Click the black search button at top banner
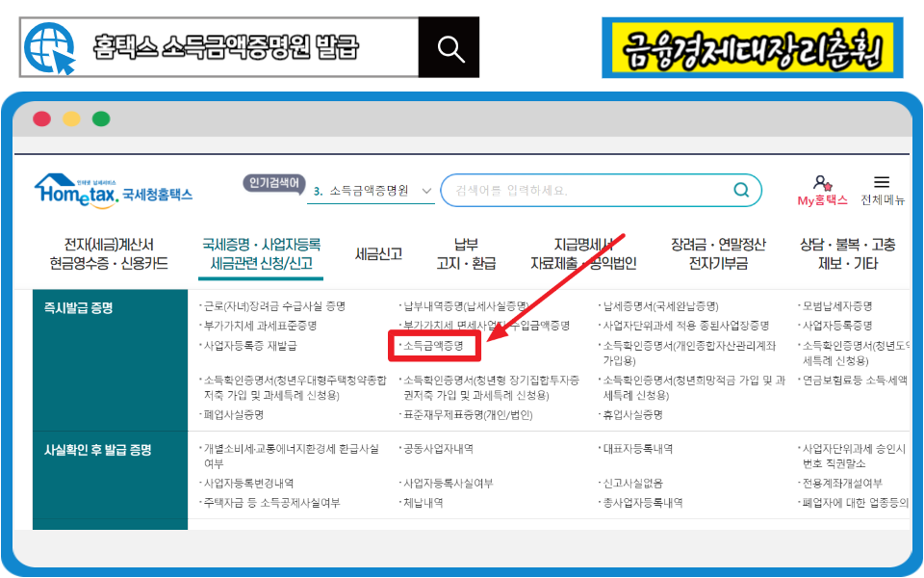Image resolution: width=924 pixels, height=578 pixels. (x=449, y=47)
